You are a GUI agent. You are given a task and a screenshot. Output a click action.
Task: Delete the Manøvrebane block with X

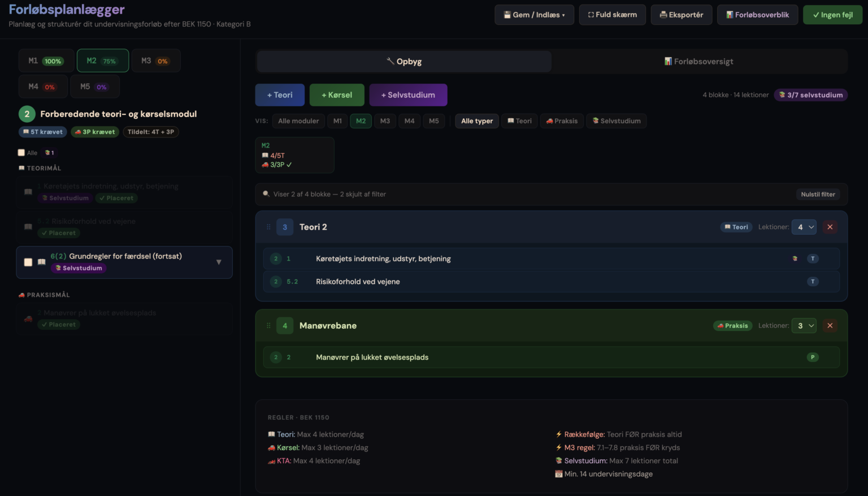coord(830,326)
